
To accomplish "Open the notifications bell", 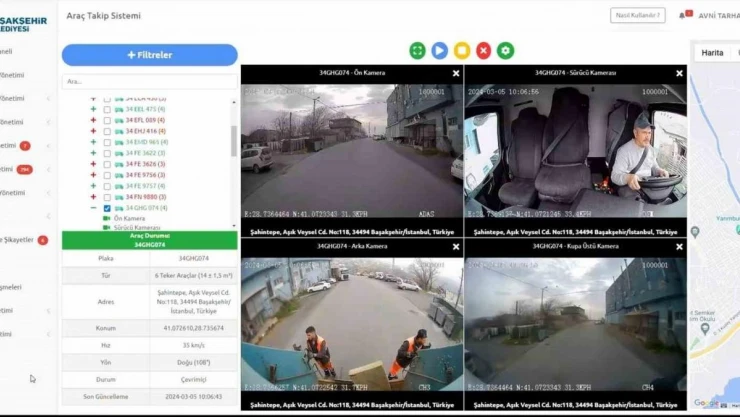I will pyautogui.click(x=683, y=15).
